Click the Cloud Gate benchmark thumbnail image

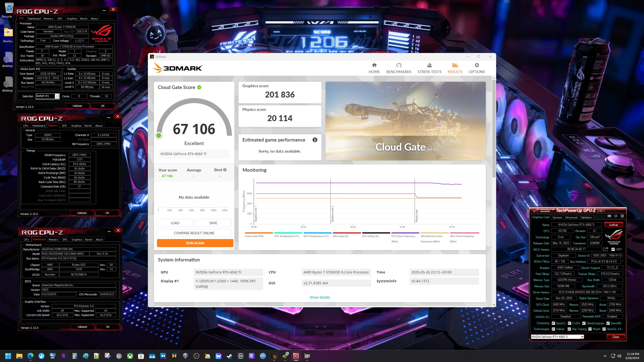point(406,121)
